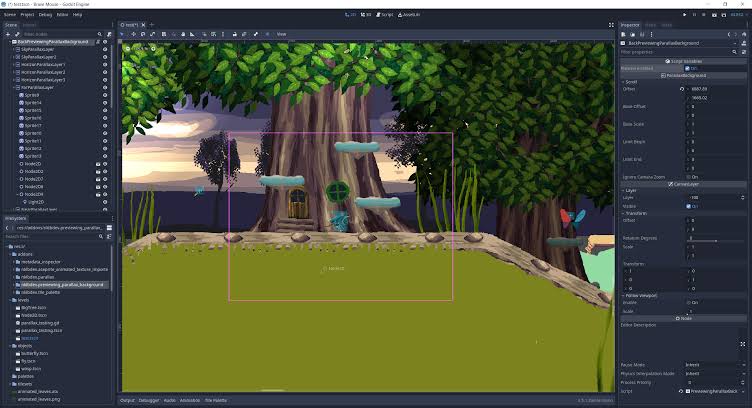Image resolution: width=752 pixels, height=408 pixels.
Task: Select the Select Mode arrow tool
Action: [x=122, y=34]
